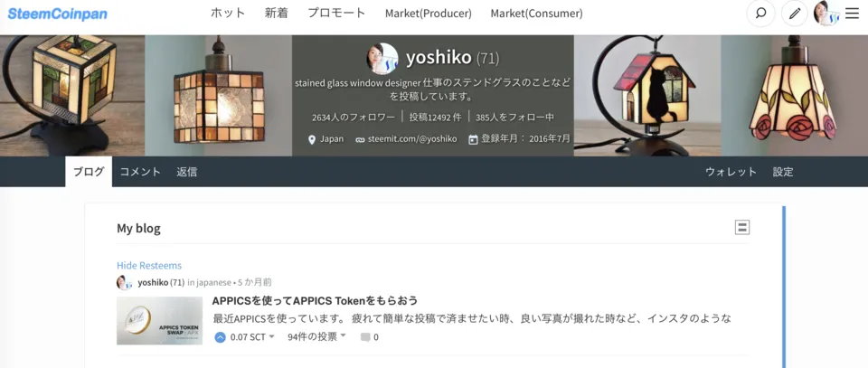The image size is (868, 368).
Task: Upvote the APPICS post
Action: tap(220, 337)
